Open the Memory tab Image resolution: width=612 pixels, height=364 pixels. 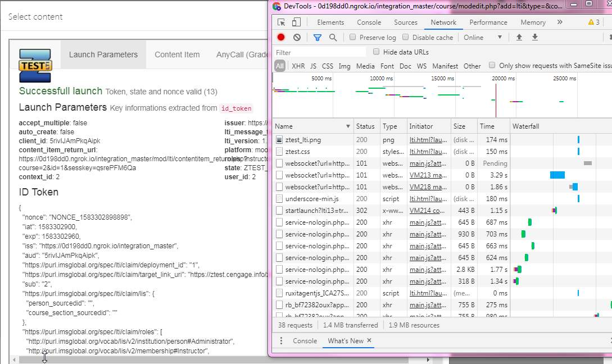[x=533, y=22]
